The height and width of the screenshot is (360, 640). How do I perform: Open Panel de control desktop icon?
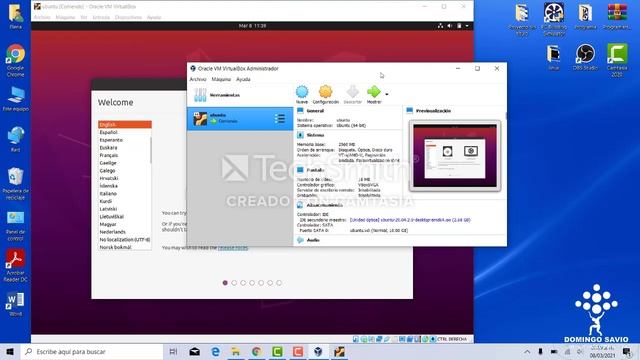16,226
